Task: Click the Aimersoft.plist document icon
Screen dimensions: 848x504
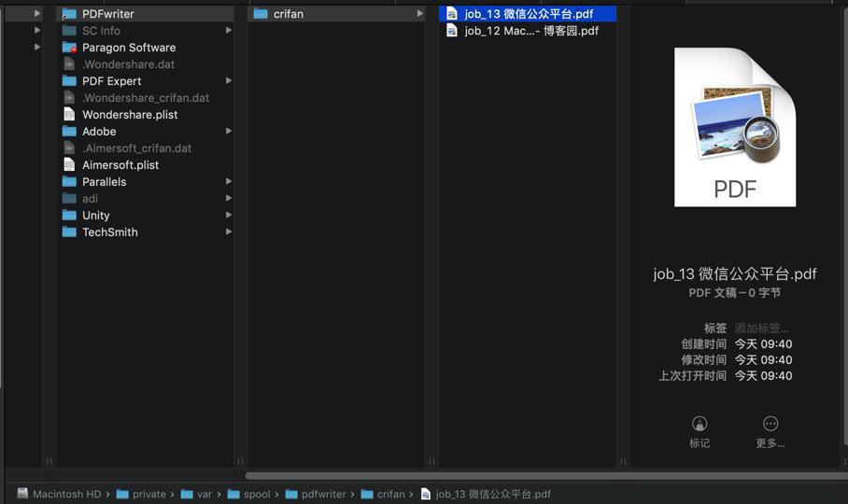Action: pos(69,165)
